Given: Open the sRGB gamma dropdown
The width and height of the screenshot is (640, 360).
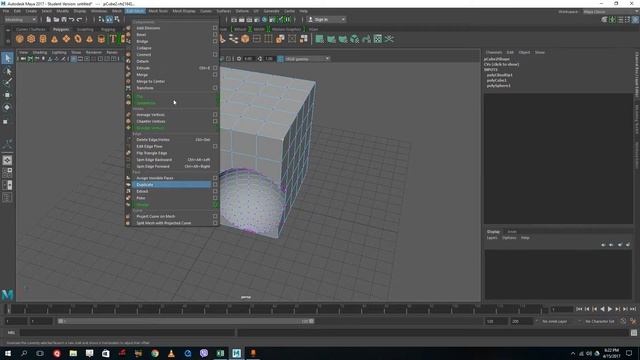Looking at the screenshot, I should [x=307, y=59].
